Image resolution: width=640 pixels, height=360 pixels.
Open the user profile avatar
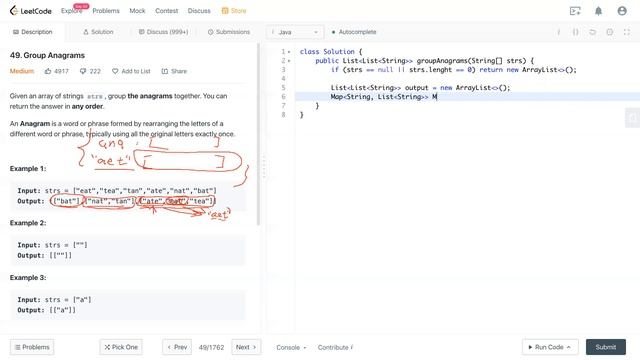point(622,11)
